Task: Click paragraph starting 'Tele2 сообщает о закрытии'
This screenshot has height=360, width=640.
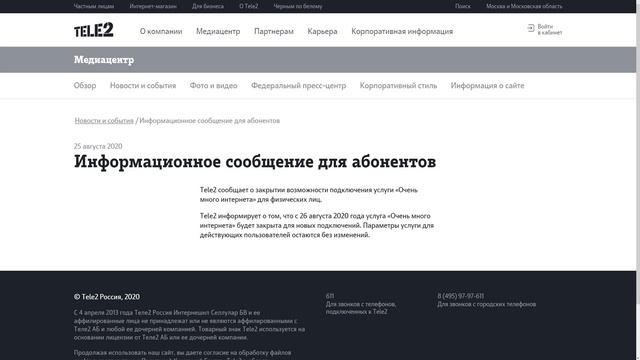Action: click(309, 195)
